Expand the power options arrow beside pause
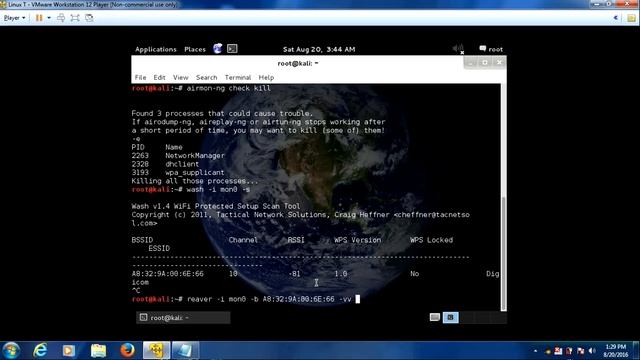 pyautogui.click(x=49, y=18)
